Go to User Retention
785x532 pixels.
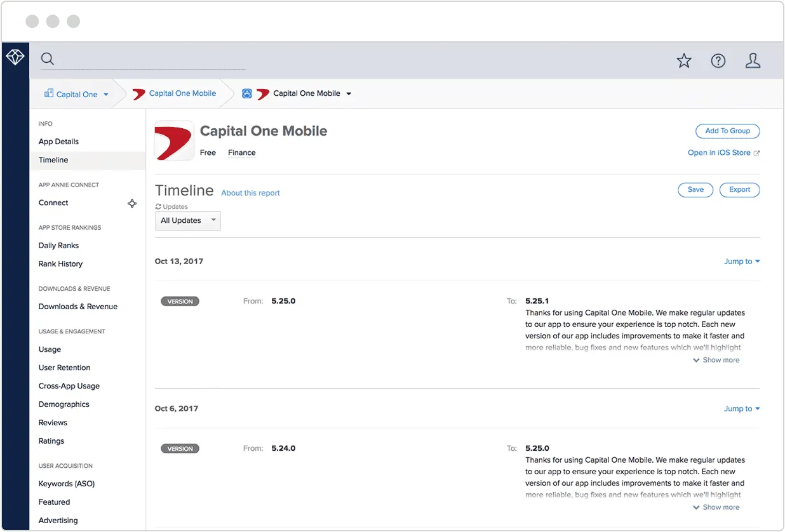tap(64, 368)
